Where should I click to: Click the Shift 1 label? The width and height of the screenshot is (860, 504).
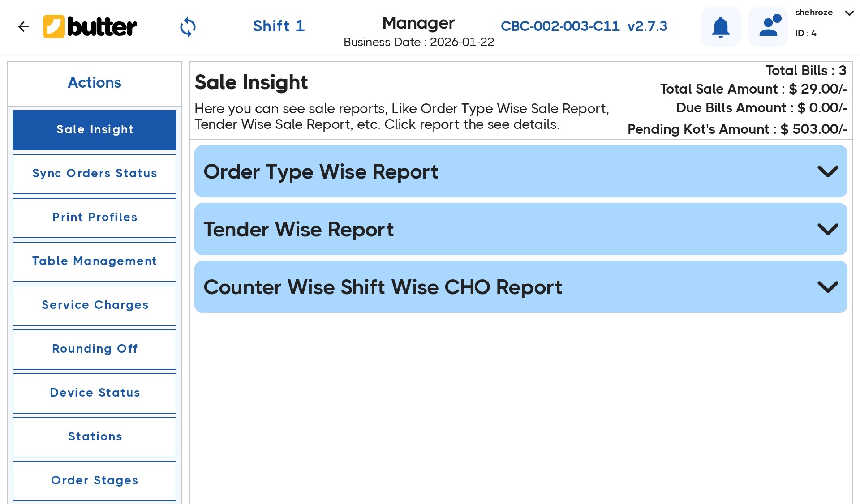pyautogui.click(x=279, y=26)
